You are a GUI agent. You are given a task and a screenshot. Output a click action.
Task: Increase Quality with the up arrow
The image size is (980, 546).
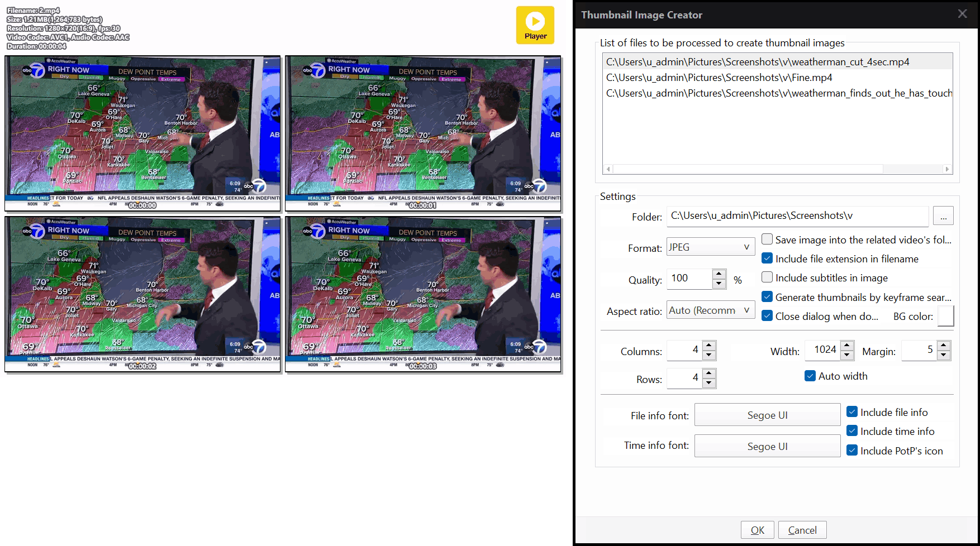(719, 274)
